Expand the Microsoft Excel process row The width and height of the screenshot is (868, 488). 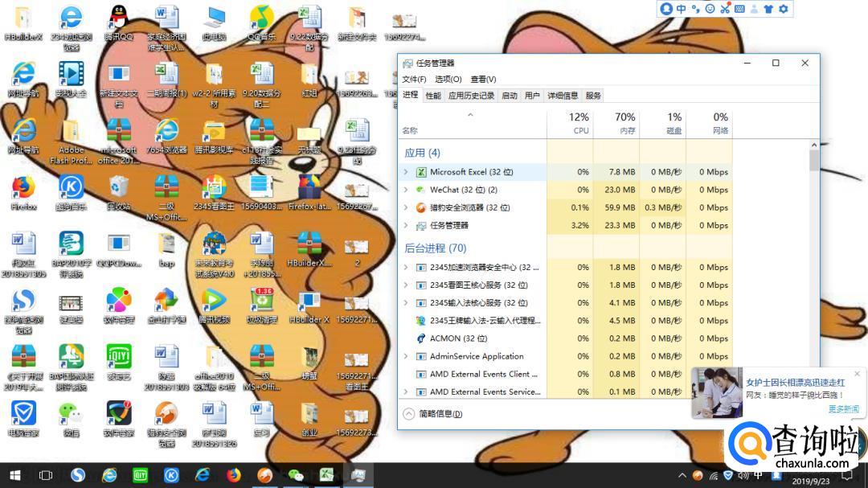(x=406, y=172)
